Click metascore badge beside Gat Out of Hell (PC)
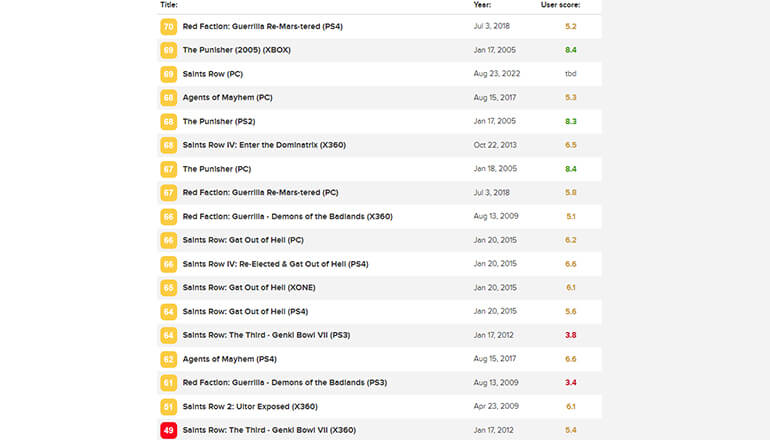 tap(168, 240)
